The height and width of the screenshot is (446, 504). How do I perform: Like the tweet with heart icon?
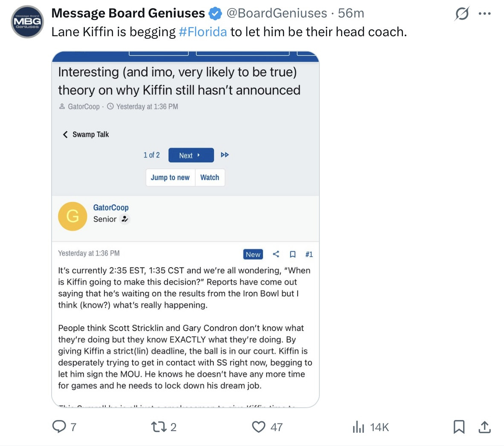click(259, 426)
